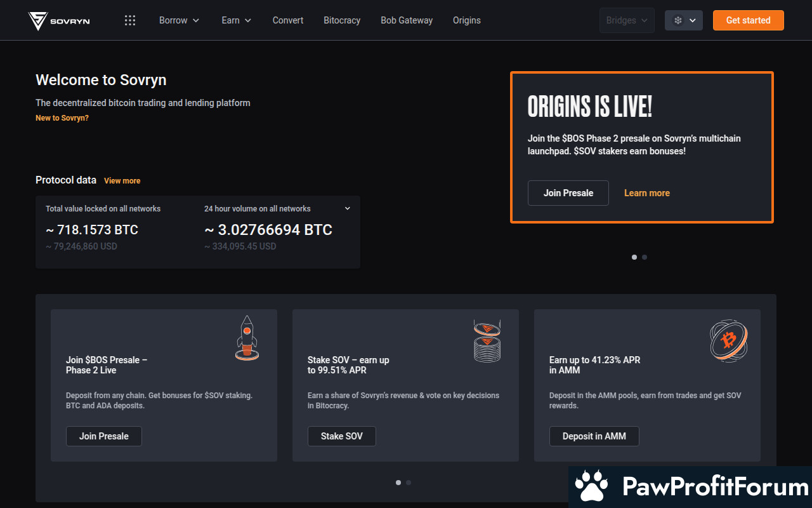
Task: Open the Bitocracy menu item
Action: 342,20
